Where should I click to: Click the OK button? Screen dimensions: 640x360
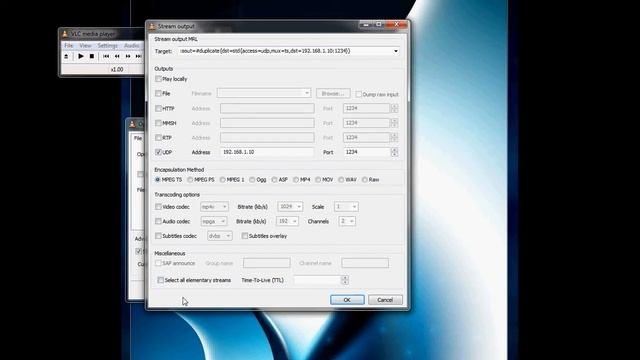coord(347,300)
